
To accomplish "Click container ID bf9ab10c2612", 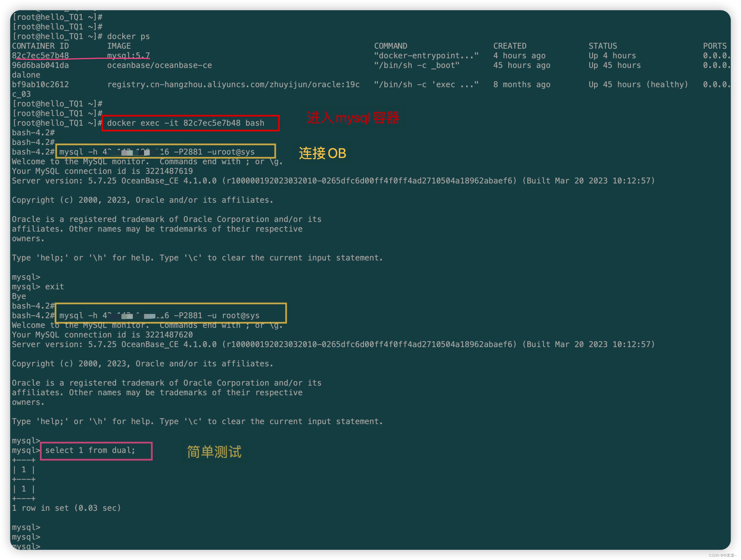I will click(x=40, y=84).
